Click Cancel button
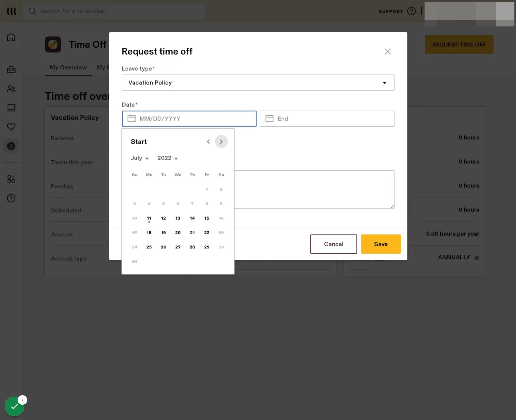Screen dimensions: 516x420 pyautogui.click(x=334, y=244)
